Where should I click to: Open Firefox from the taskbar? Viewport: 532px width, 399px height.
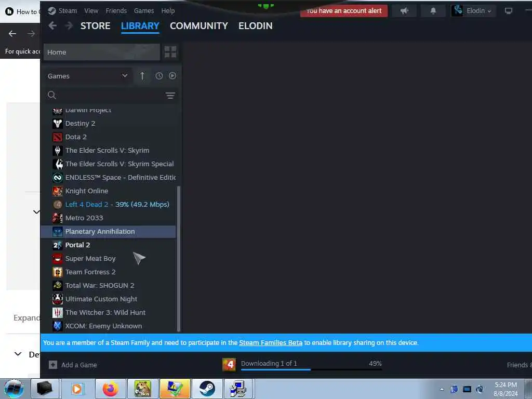point(110,389)
